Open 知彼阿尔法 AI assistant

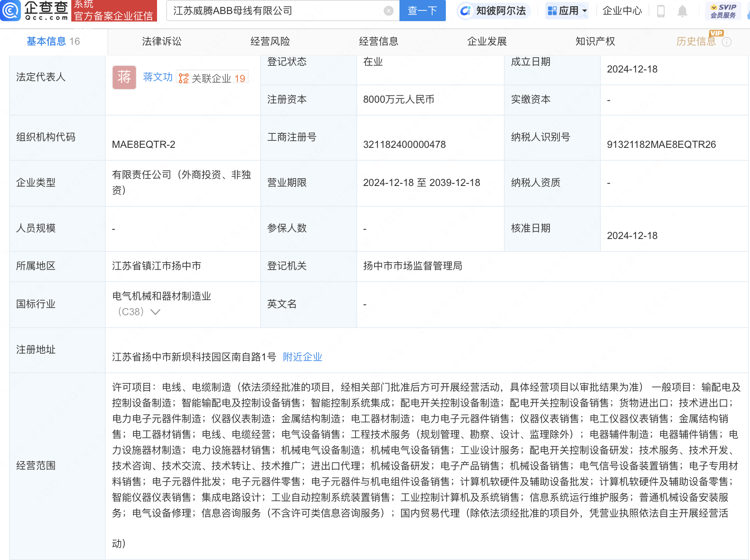coord(494,11)
